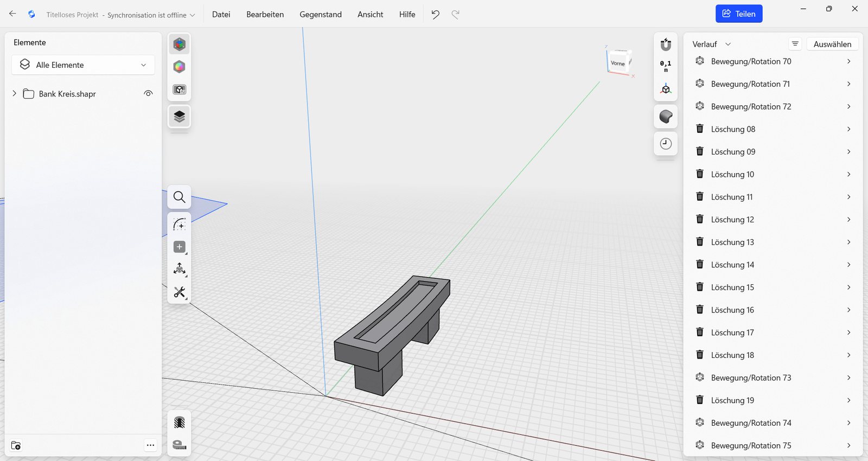Toggle visibility of Bank Kreis.shapr
Screen dimensions: 868x461
tap(148, 93)
